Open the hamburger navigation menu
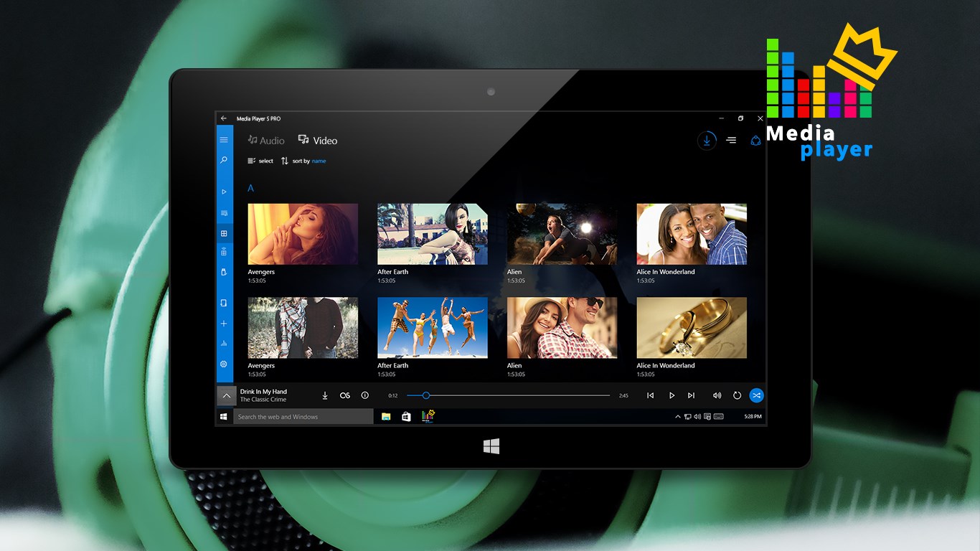980x551 pixels. point(224,139)
